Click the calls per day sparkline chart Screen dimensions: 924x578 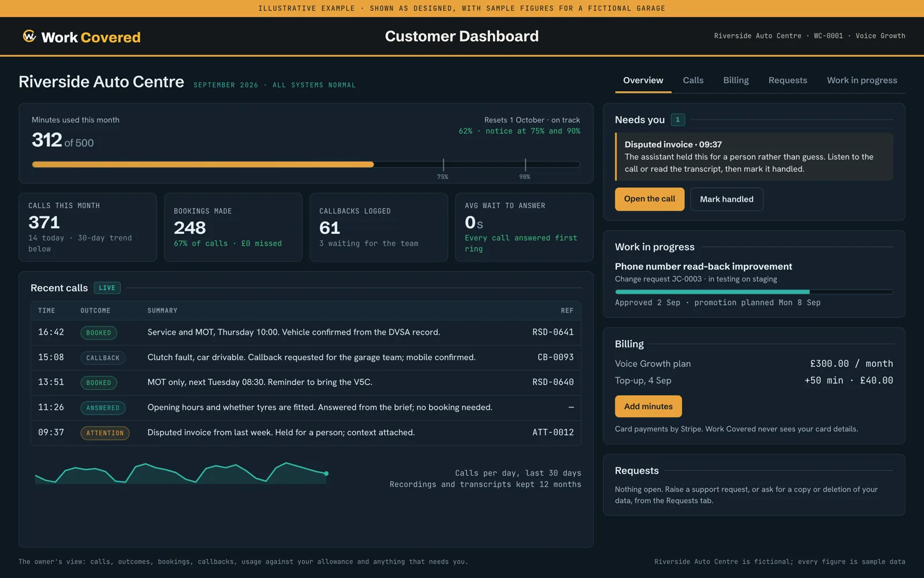click(182, 473)
